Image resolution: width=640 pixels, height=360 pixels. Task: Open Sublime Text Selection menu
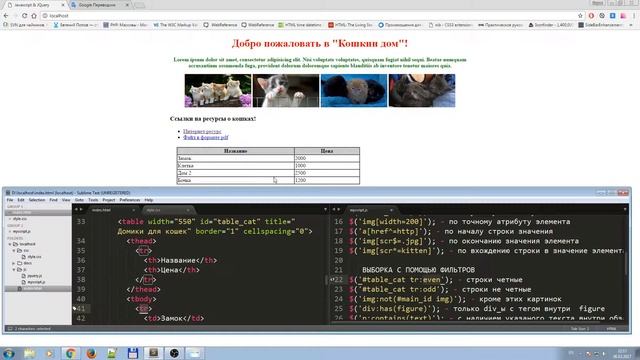37,200
